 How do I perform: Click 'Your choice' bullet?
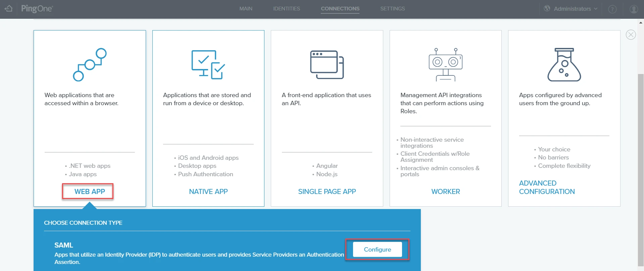click(554, 149)
